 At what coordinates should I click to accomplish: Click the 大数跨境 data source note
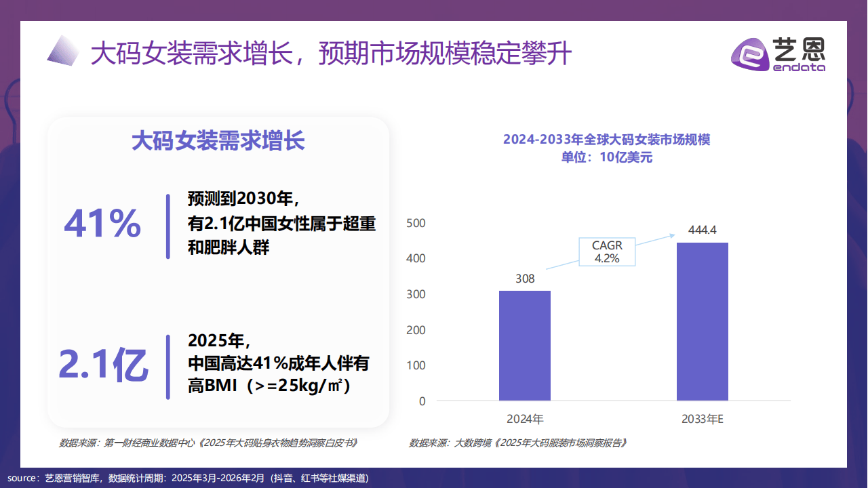pos(517,443)
